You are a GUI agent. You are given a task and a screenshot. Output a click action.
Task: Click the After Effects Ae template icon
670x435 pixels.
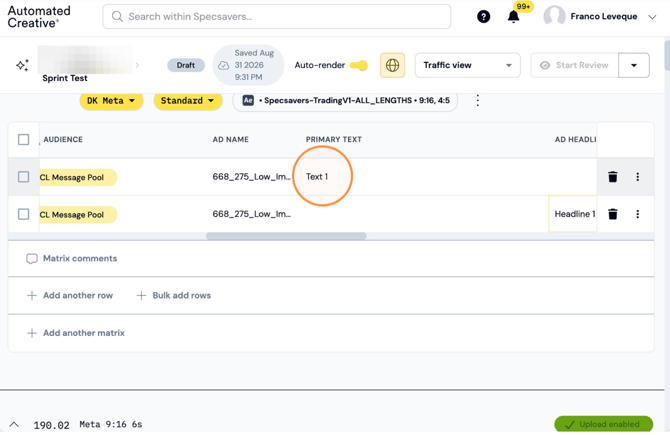coord(248,100)
